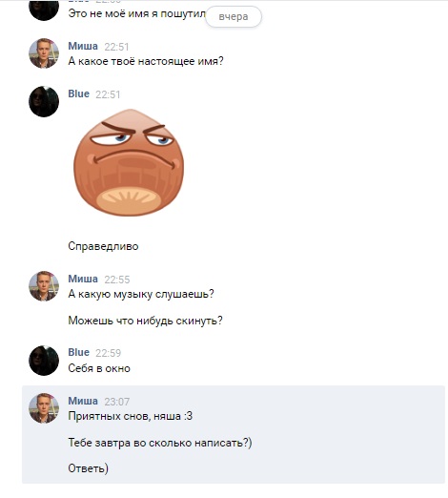Click the angry onion sticker image
The height and width of the screenshot is (498, 448).
point(129,162)
